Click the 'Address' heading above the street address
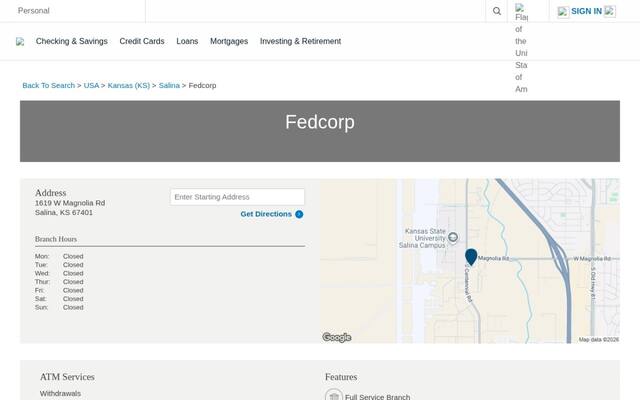Image resolution: width=640 pixels, height=400 pixels. pyautogui.click(x=51, y=193)
